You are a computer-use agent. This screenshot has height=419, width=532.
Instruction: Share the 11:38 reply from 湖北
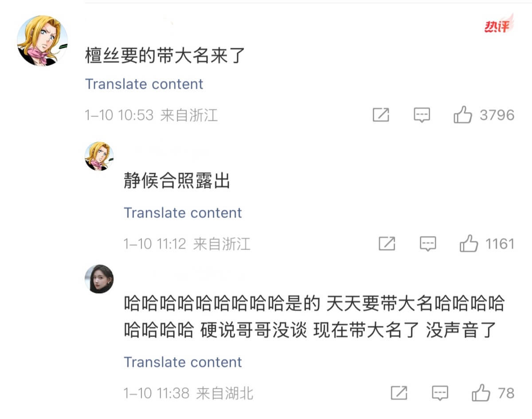[399, 393]
